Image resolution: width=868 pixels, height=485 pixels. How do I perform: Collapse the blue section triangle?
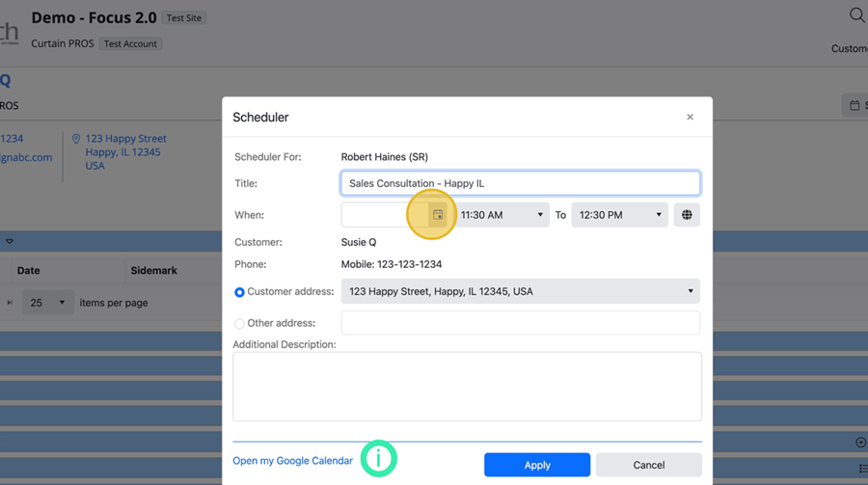[x=10, y=241]
